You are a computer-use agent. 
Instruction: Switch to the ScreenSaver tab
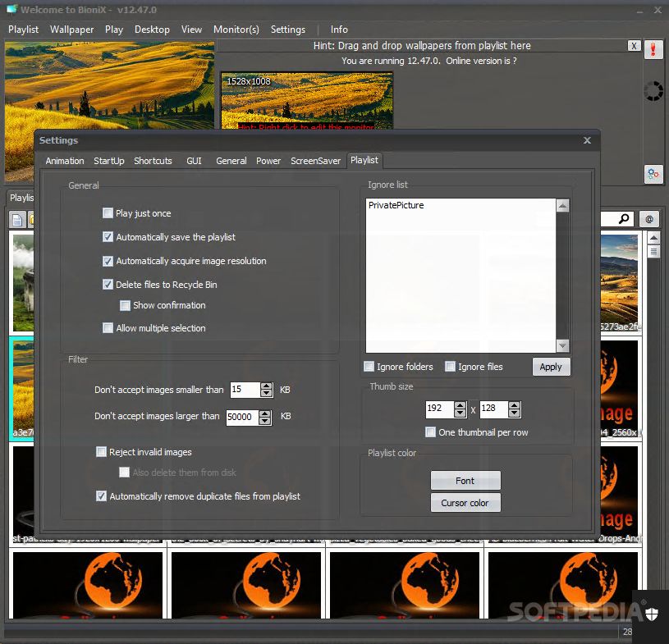(315, 161)
